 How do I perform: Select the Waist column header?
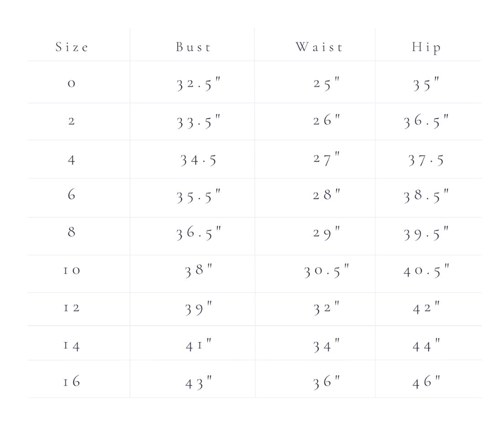tap(319, 47)
